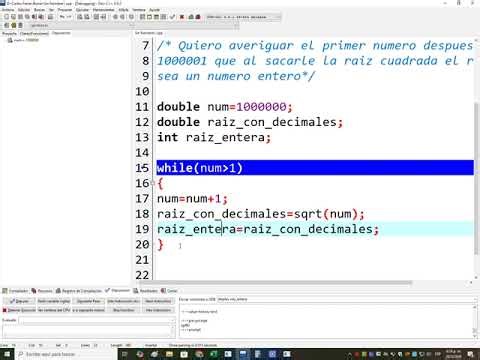Open the green Excel taskbar icon
Image resolution: width=480 pixels, height=360 pixels.
tap(213, 354)
